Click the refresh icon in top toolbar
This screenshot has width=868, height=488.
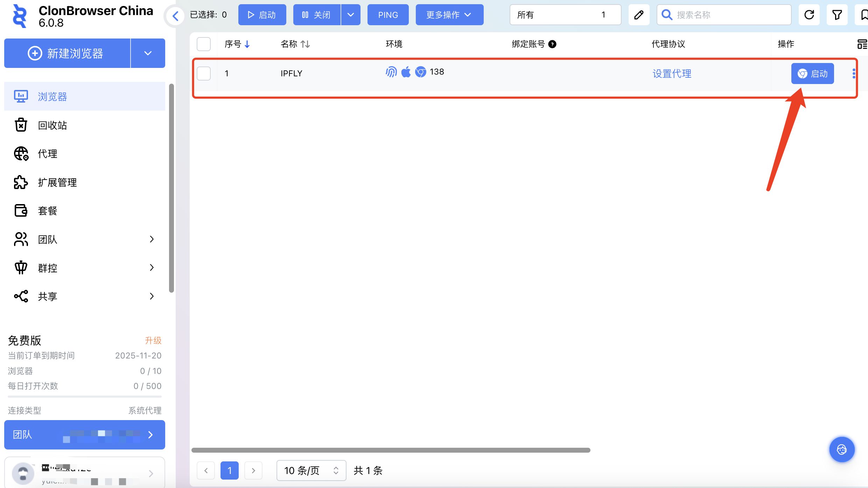pyautogui.click(x=809, y=15)
